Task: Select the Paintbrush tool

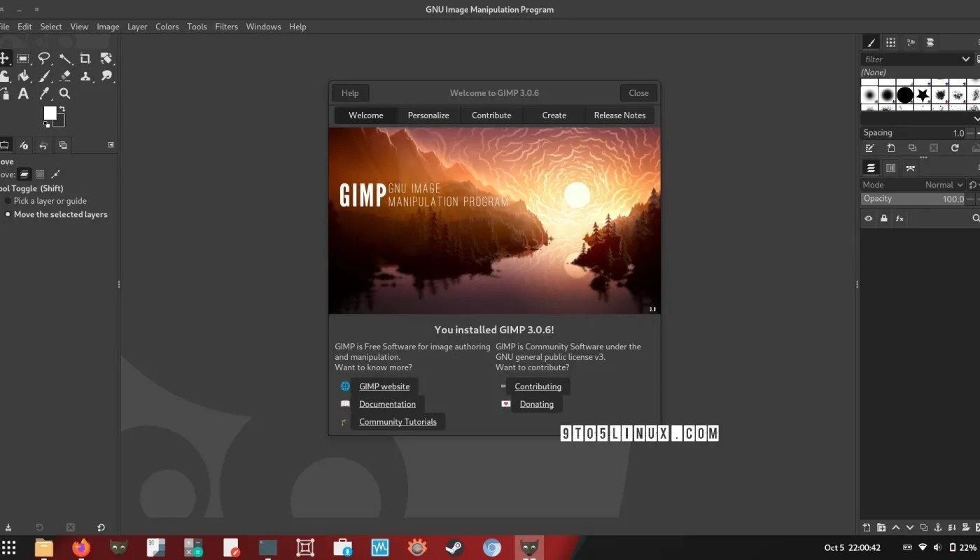Action: 43,76
